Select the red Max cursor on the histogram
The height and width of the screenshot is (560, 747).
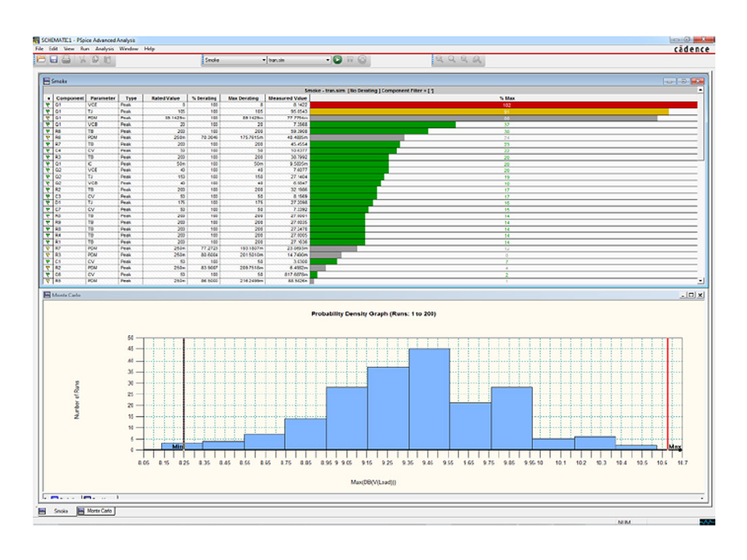pyautogui.click(x=668, y=394)
